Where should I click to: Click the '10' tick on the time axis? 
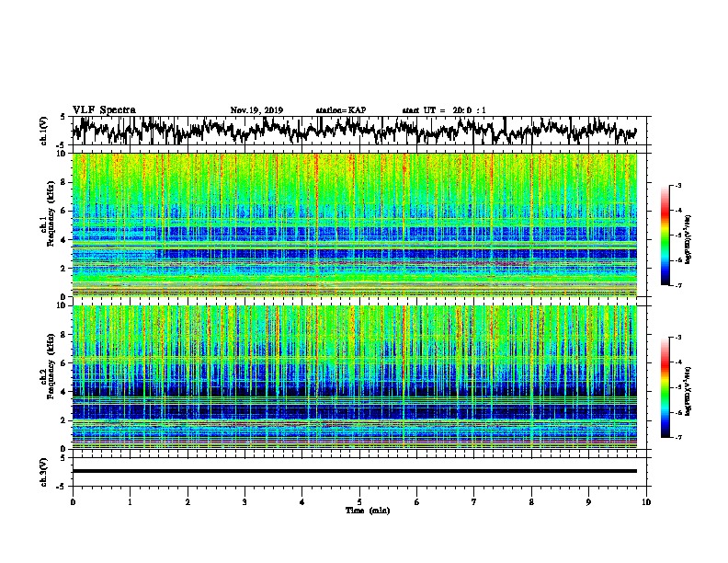[x=646, y=501]
